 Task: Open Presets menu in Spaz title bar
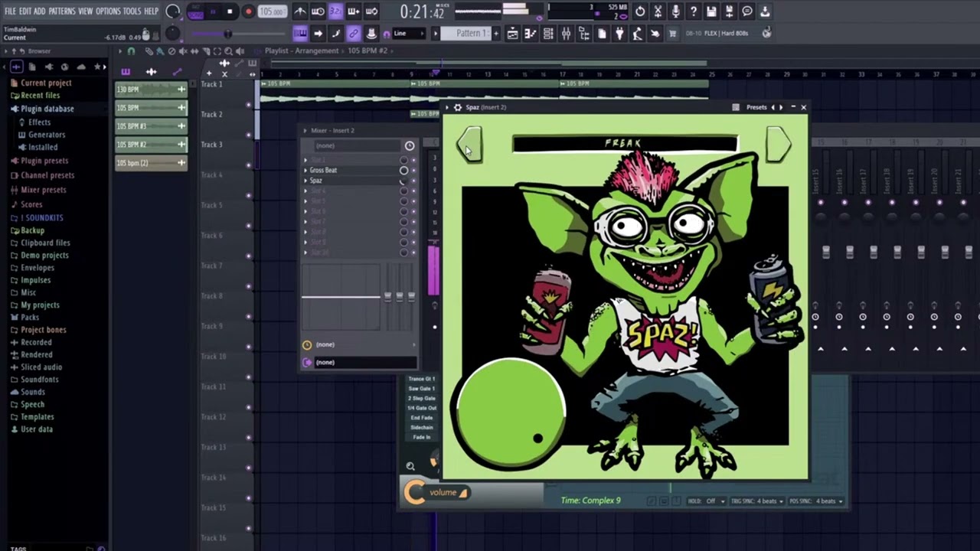pyautogui.click(x=756, y=107)
